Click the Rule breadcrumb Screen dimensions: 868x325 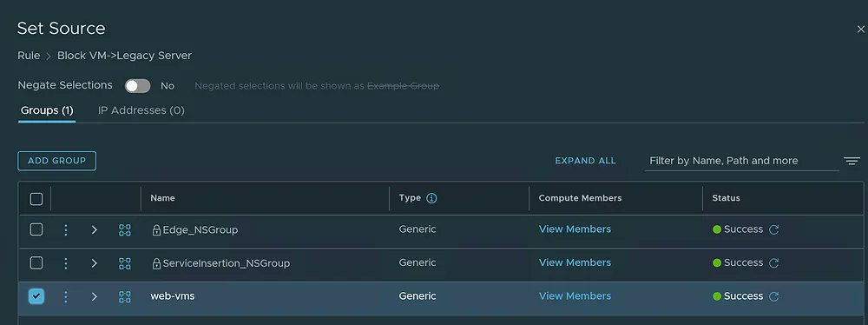point(29,56)
